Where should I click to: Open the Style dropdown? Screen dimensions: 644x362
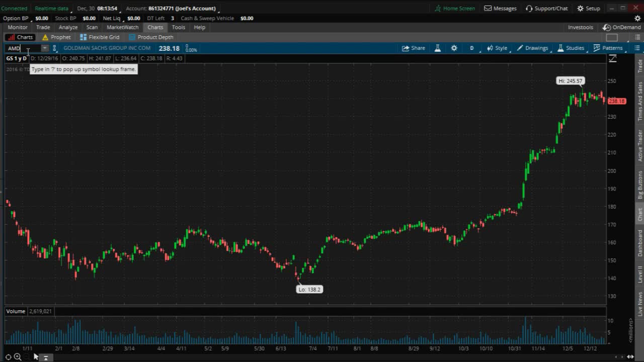pyautogui.click(x=497, y=48)
